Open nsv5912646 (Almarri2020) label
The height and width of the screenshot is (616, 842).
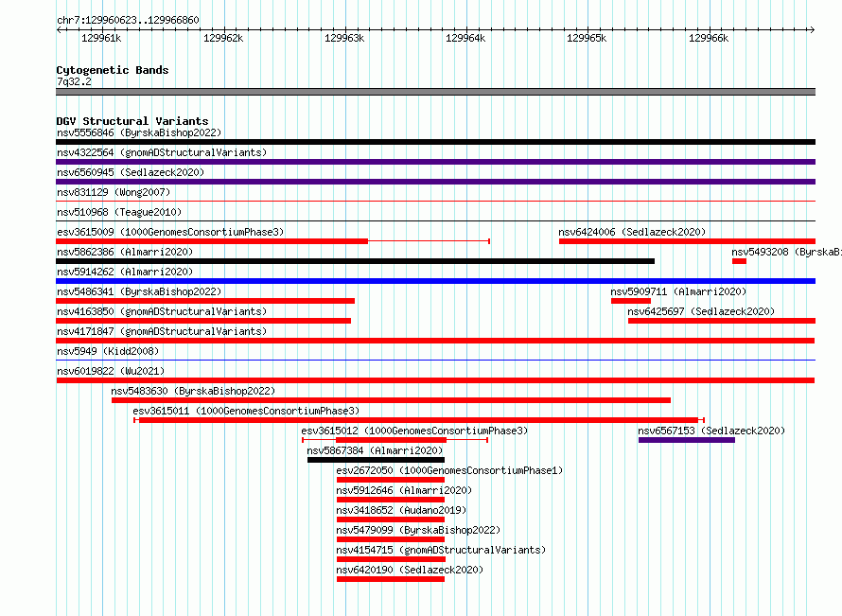tap(404, 490)
